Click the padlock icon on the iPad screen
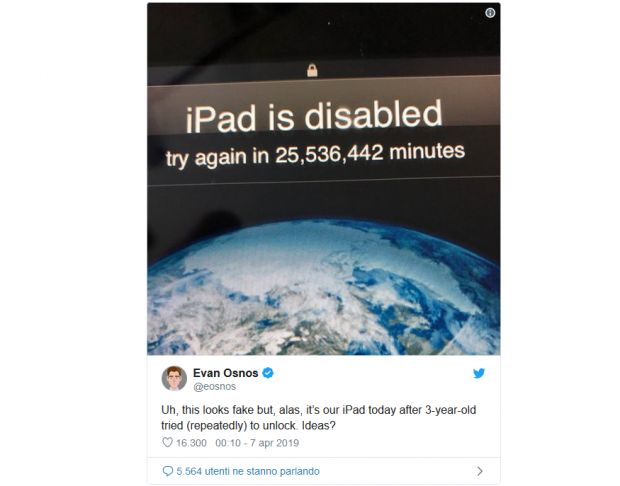The width and height of the screenshot is (620, 486). coord(312,70)
